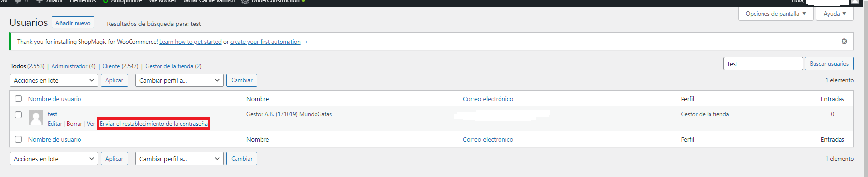Click the user search input field
Image resolution: width=868 pixels, height=177 pixels.
tap(763, 64)
